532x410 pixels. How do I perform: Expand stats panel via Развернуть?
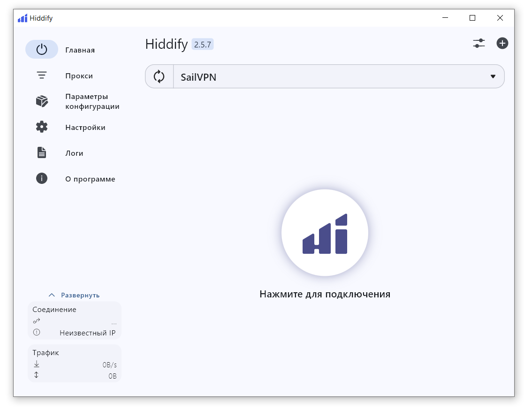[x=75, y=295]
